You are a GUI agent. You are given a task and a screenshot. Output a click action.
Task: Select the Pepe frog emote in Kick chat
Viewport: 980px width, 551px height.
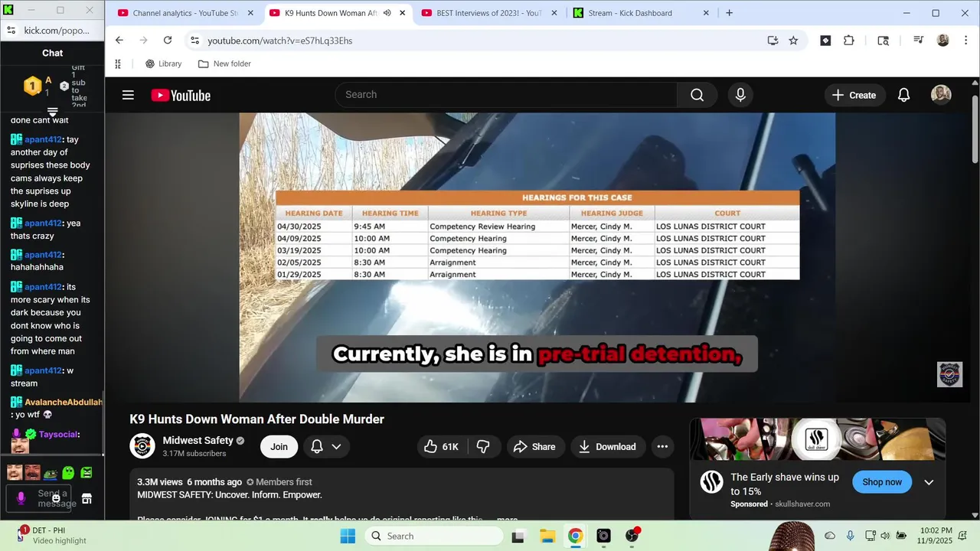click(51, 473)
